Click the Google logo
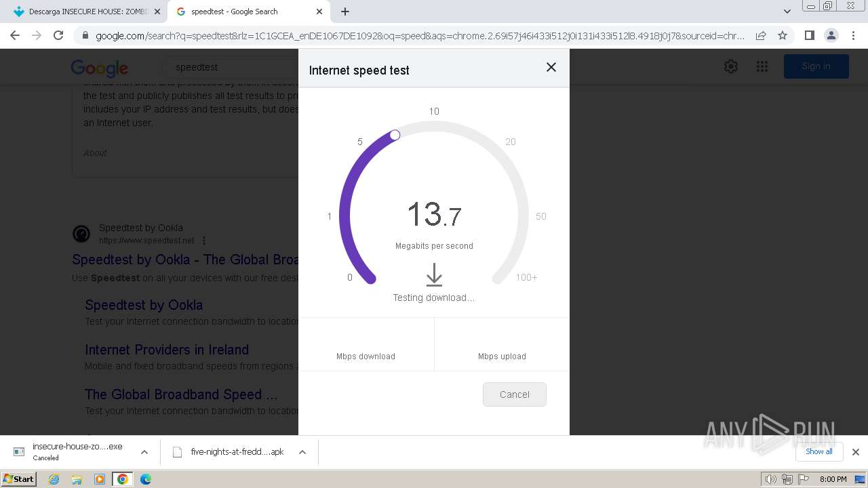This screenshot has height=488, width=868. [x=100, y=67]
